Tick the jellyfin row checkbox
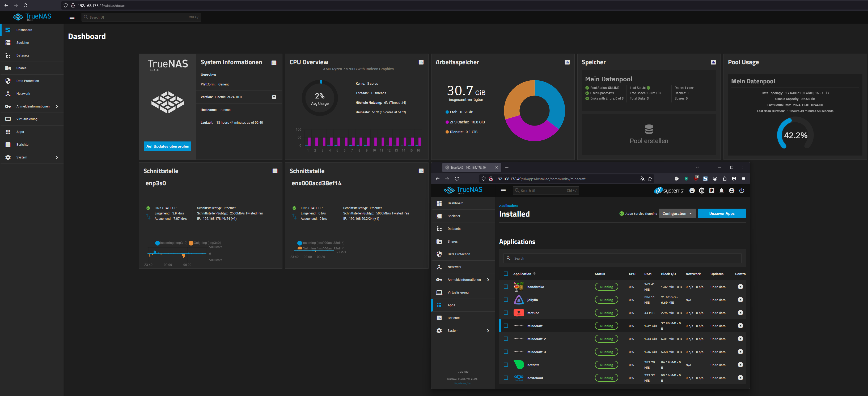Screen dimensions: 868x396 click(506, 300)
